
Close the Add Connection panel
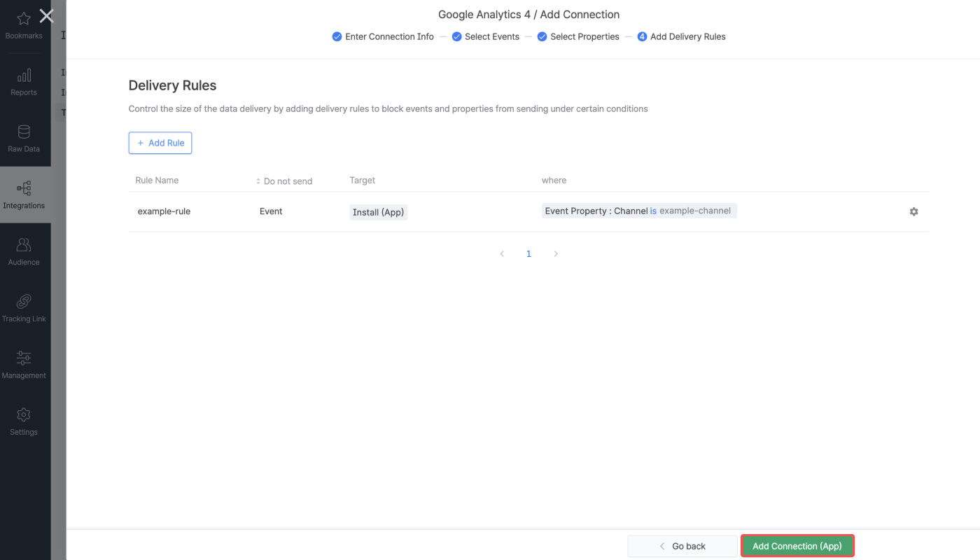tap(46, 16)
